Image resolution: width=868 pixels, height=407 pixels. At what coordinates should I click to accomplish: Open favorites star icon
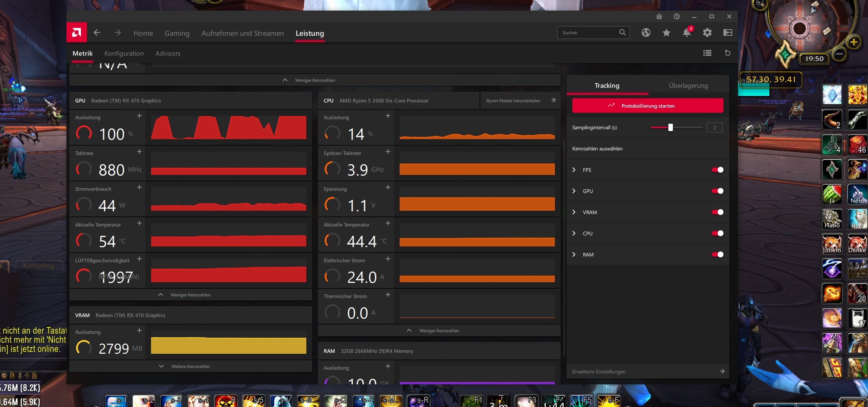point(666,33)
